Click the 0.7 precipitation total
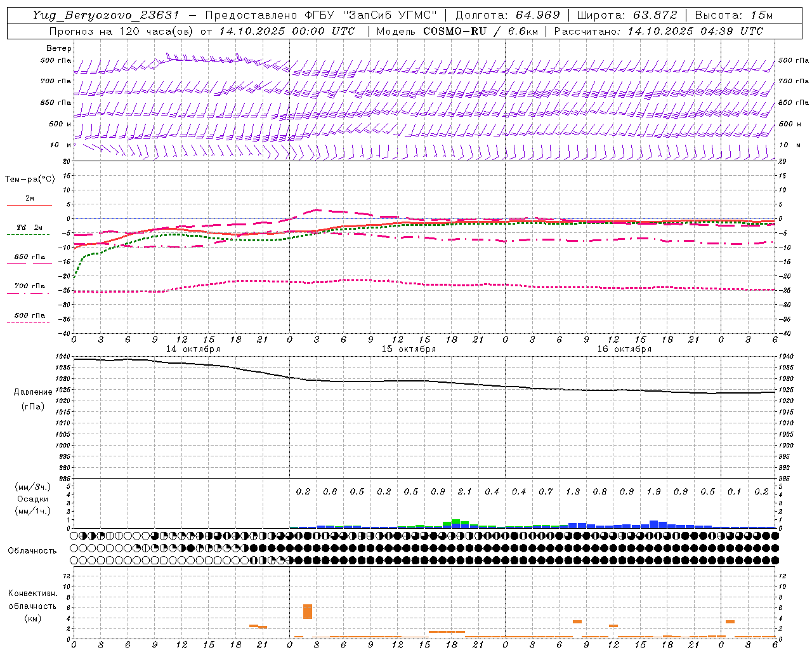Image resolution: width=812 pixels, height=650 pixels. click(546, 492)
